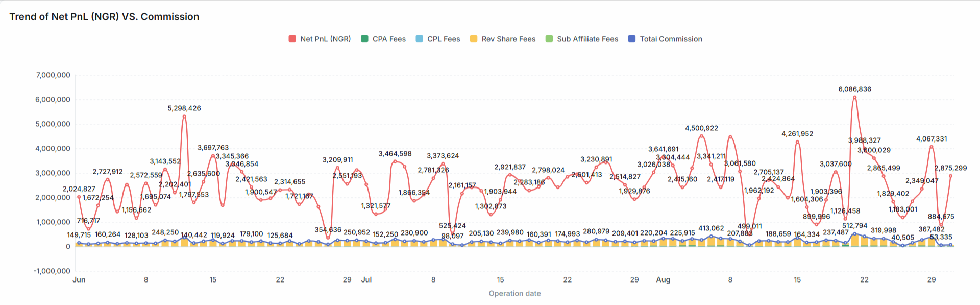Select the 6,086,836 peak data point

(x=854, y=97)
